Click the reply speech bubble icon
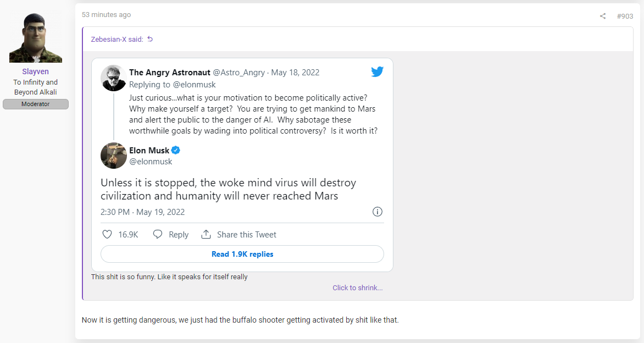Viewport: 644px width, 343px height. click(x=158, y=234)
